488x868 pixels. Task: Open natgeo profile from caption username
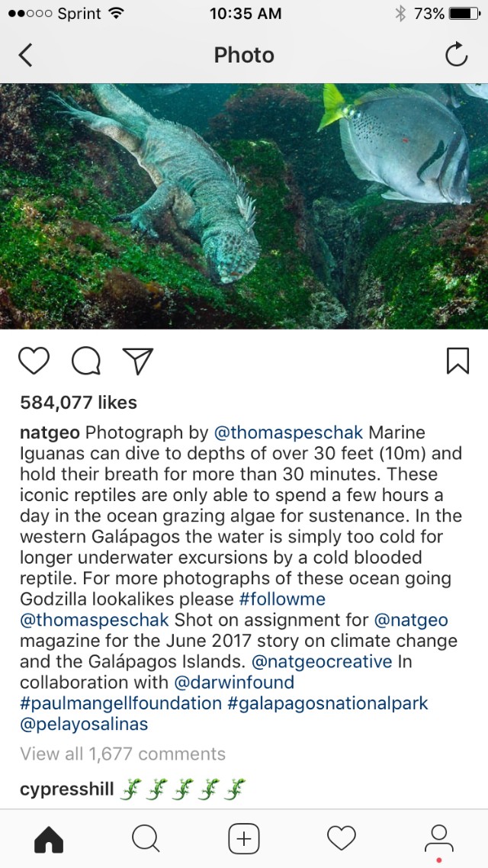tap(50, 432)
